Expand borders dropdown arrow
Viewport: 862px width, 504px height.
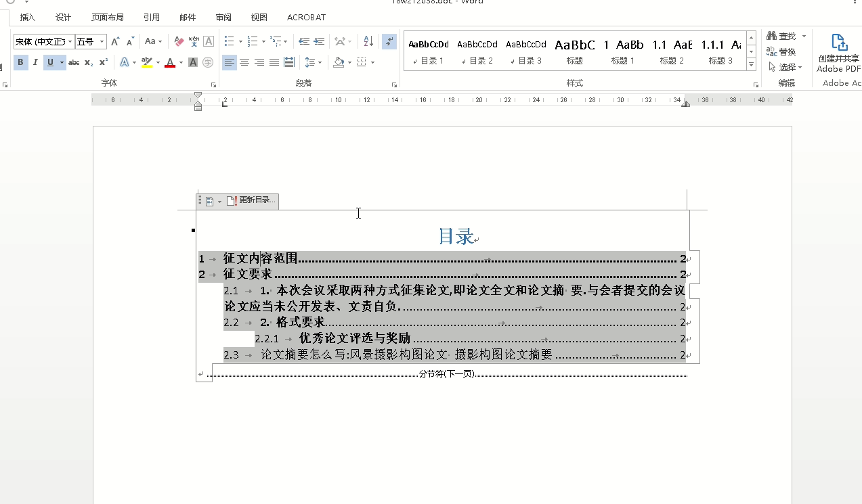pos(372,62)
